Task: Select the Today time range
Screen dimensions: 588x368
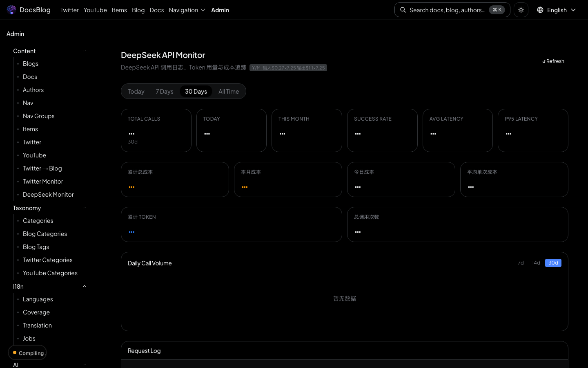Action: (x=136, y=92)
